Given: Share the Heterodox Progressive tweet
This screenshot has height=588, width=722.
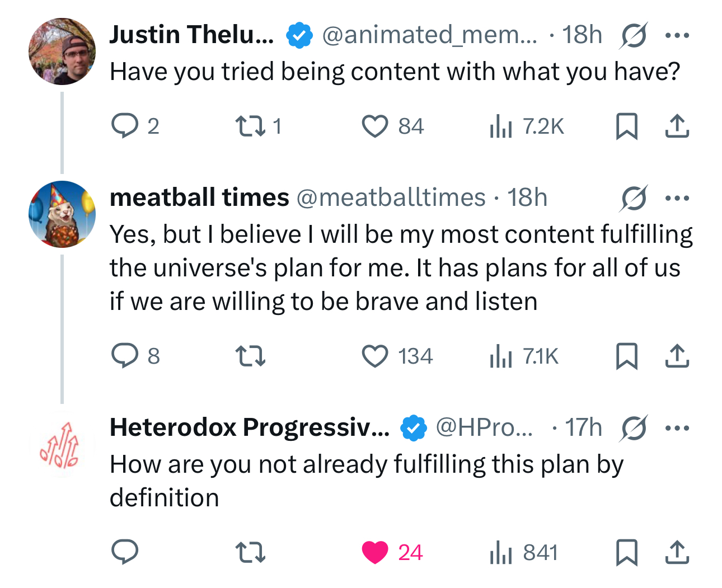Looking at the screenshot, I should 677,552.
